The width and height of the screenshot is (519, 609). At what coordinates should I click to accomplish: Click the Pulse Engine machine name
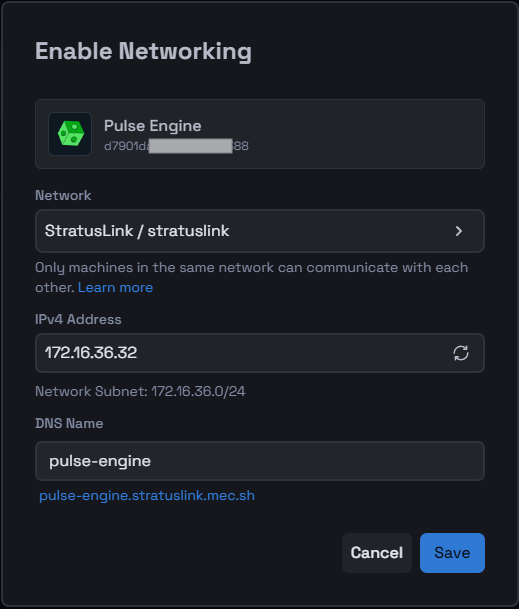(153, 126)
